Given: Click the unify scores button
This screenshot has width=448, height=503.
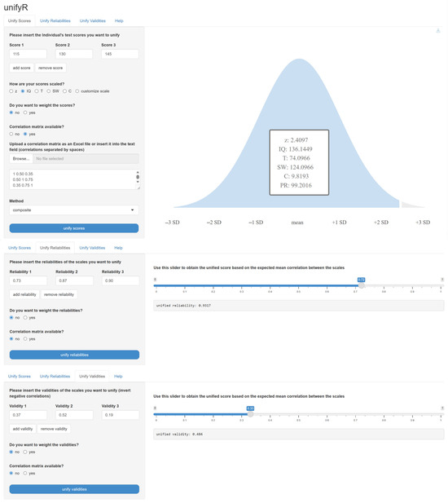Looking at the screenshot, I should coord(74,228).
